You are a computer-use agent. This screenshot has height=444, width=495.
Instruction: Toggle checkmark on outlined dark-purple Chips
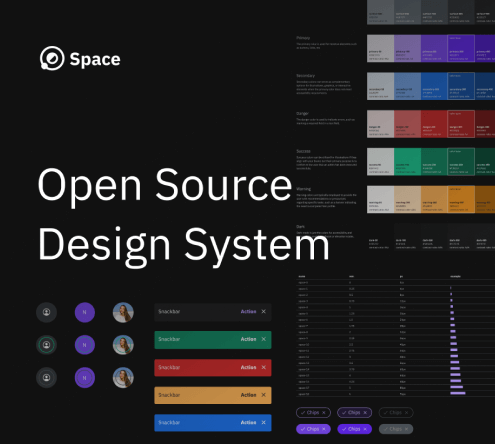point(344,413)
